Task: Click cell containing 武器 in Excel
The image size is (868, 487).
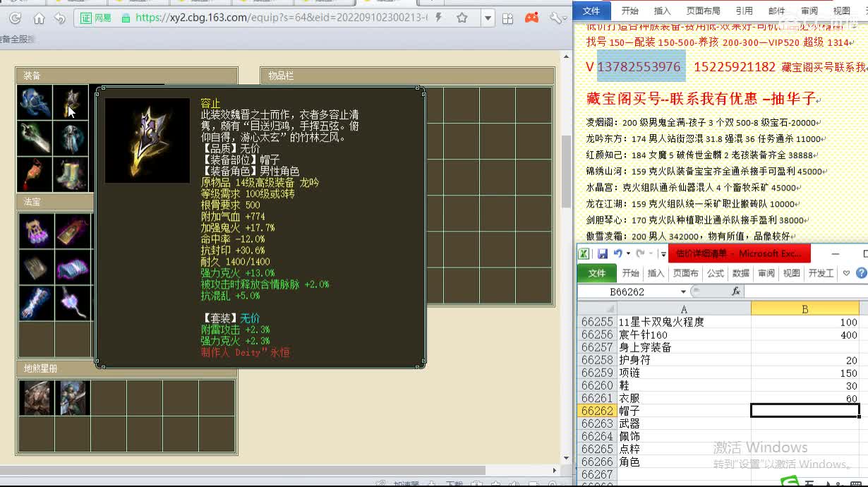Action: [x=684, y=423]
